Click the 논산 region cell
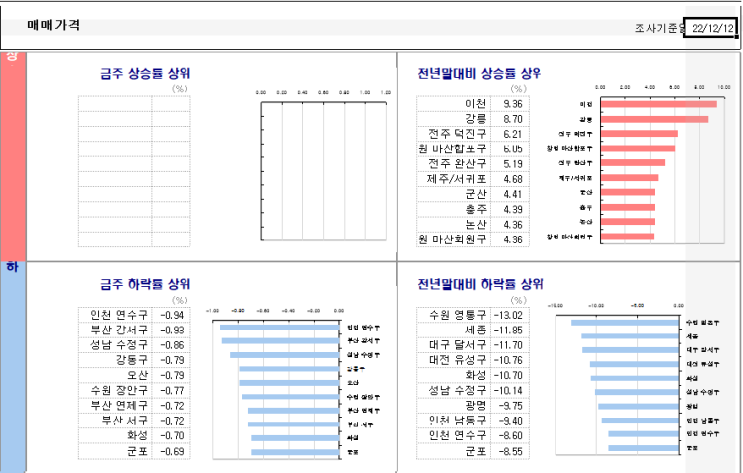This screenshot has height=473, width=743. coord(453,225)
